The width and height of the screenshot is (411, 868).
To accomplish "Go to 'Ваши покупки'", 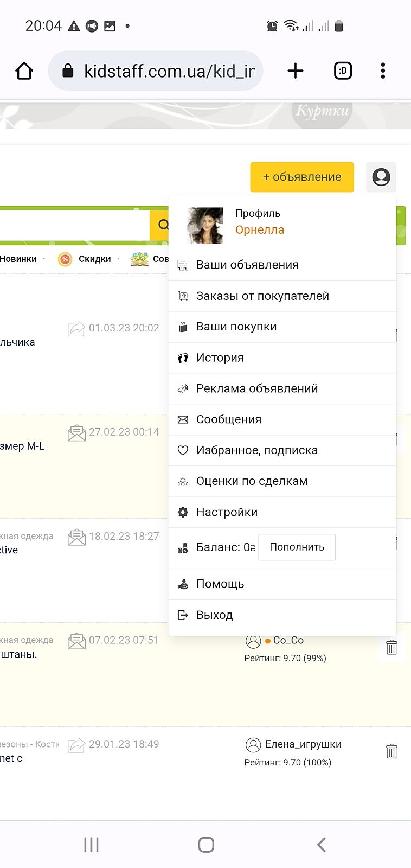I will pyautogui.click(x=236, y=327).
